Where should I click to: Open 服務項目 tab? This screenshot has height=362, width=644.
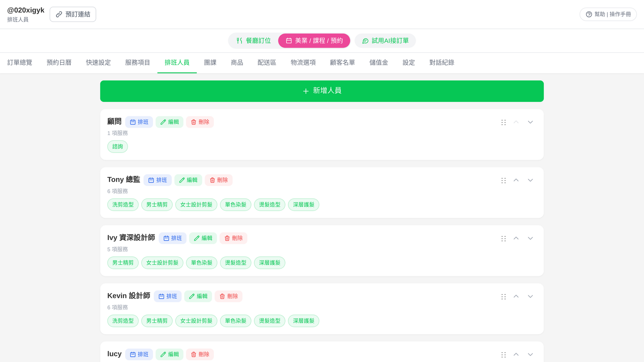coord(138,63)
